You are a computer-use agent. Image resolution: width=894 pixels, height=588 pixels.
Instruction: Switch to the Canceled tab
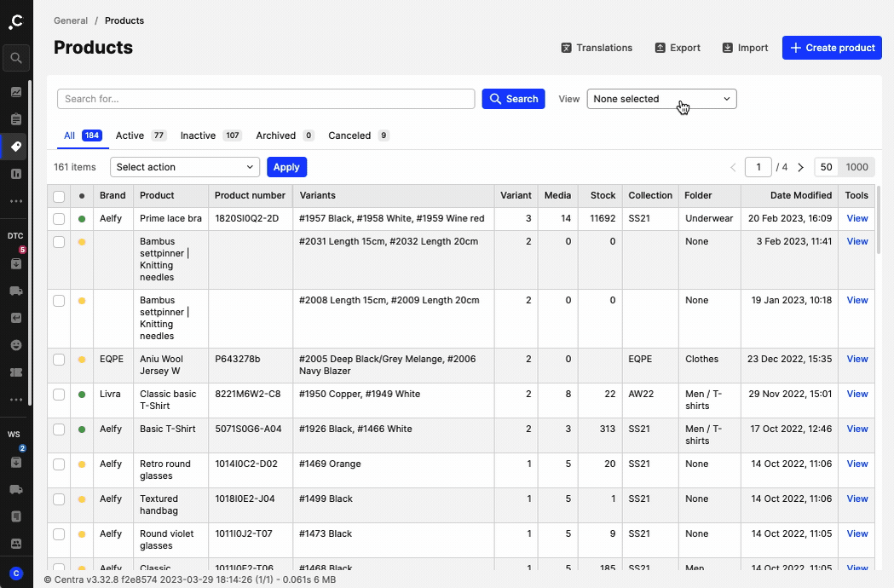click(x=349, y=135)
